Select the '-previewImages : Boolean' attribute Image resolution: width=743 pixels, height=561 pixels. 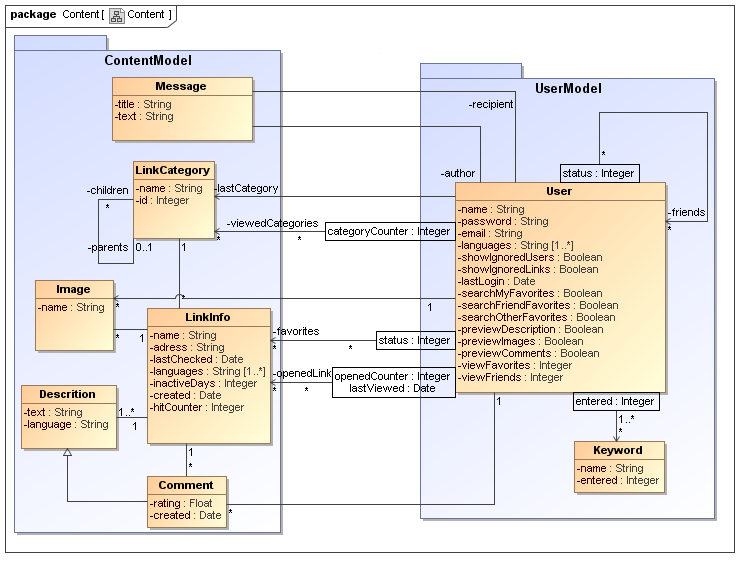(521, 342)
